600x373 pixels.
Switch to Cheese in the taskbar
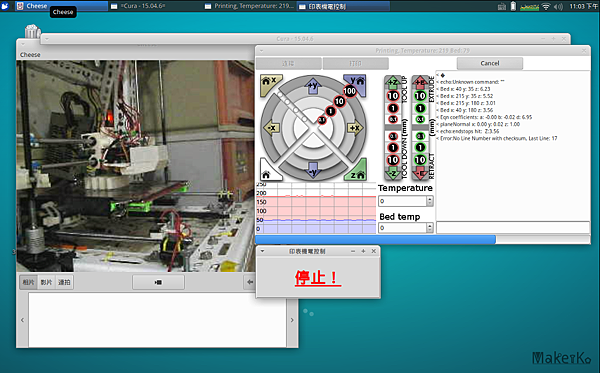[x=61, y=6]
